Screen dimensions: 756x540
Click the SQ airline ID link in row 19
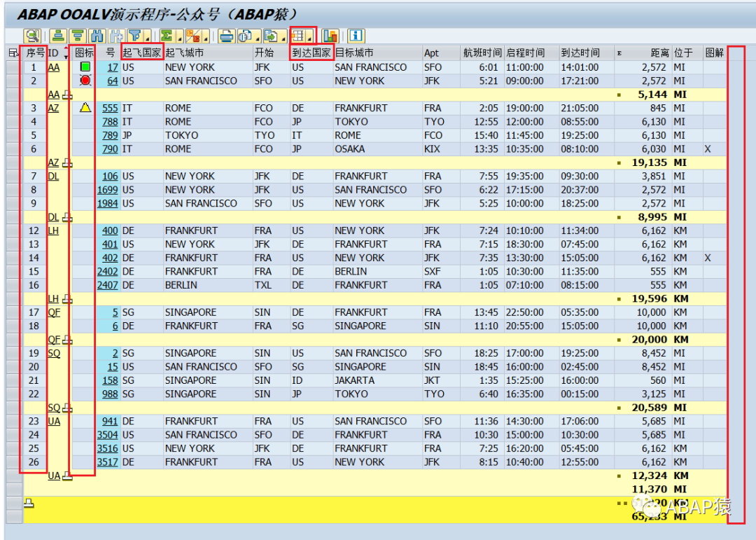point(54,353)
